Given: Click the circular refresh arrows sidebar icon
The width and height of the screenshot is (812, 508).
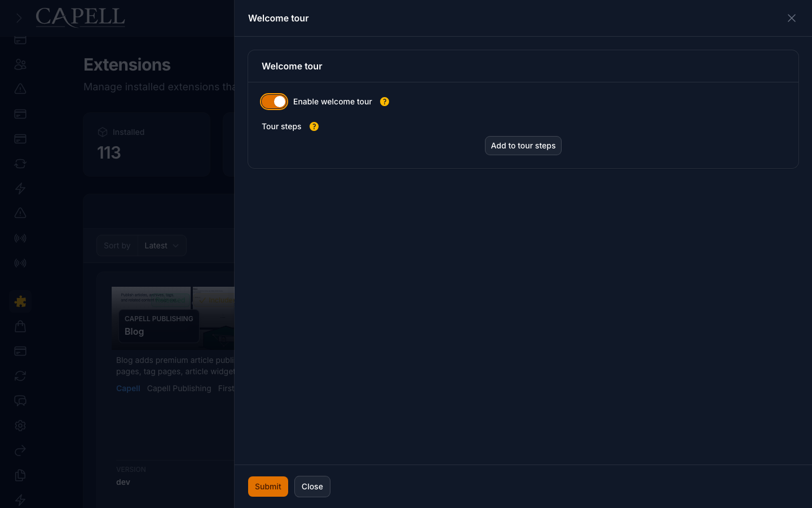Looking at the screenshot, I should point(20,376).
